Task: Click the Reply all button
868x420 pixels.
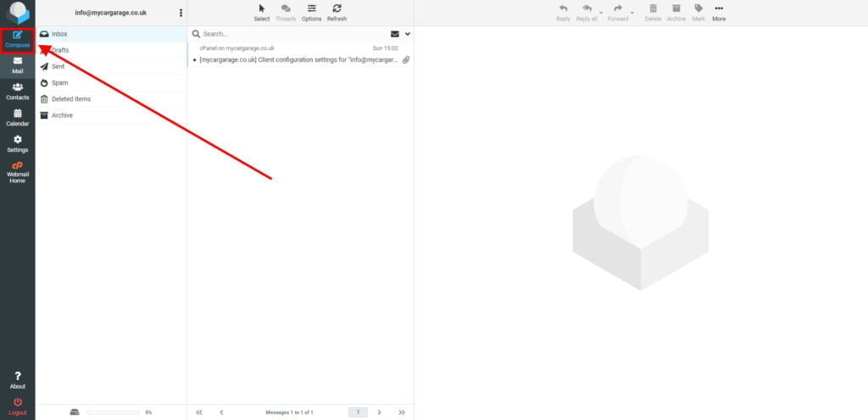Action: [587, 12]
